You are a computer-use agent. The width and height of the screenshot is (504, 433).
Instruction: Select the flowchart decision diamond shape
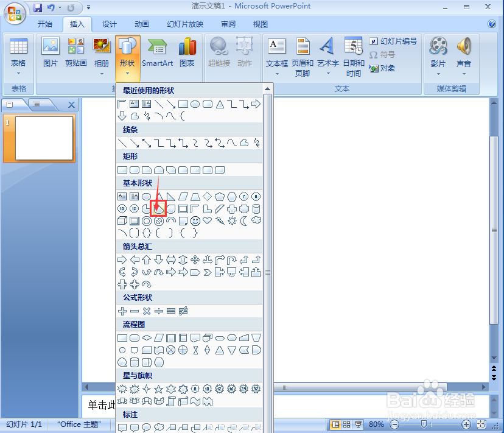(147, 338)
